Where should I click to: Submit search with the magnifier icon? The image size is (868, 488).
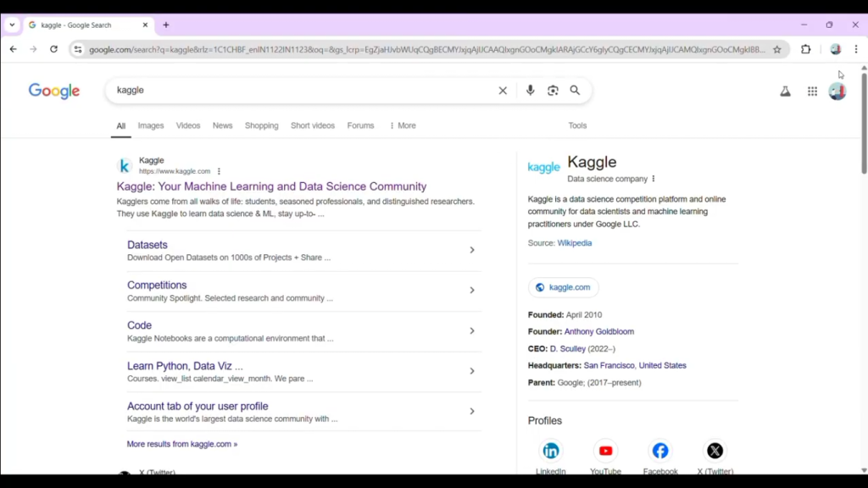576,90
